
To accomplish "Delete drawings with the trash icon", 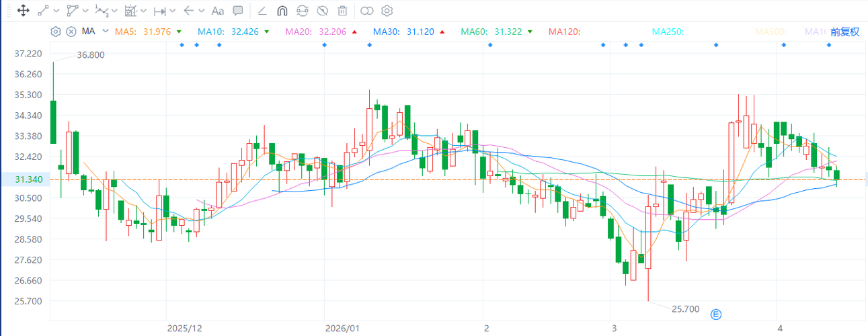I will click(343, 11).
